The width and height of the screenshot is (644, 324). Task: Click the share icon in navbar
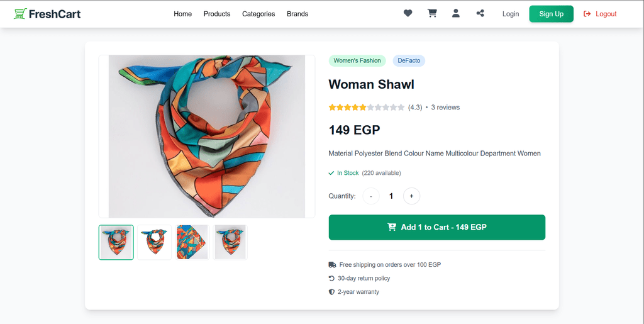[x=480, y=13]
